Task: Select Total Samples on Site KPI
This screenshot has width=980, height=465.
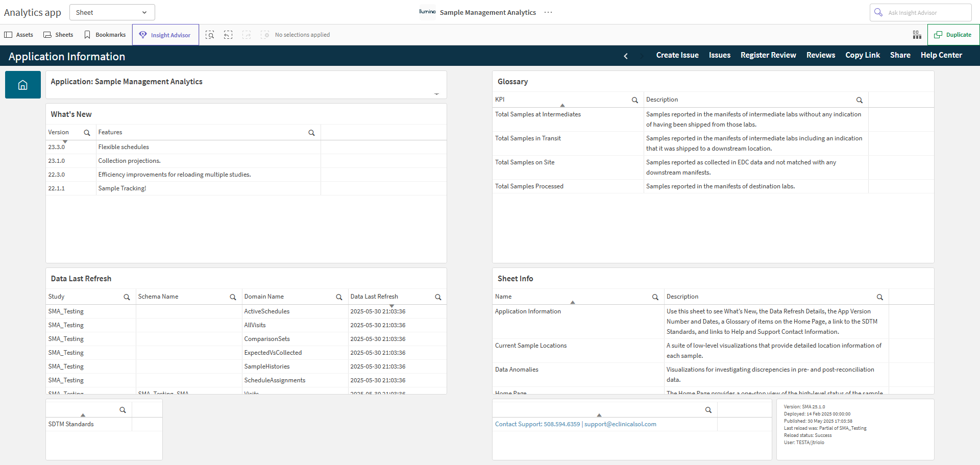Action: [x=525, y=162]
